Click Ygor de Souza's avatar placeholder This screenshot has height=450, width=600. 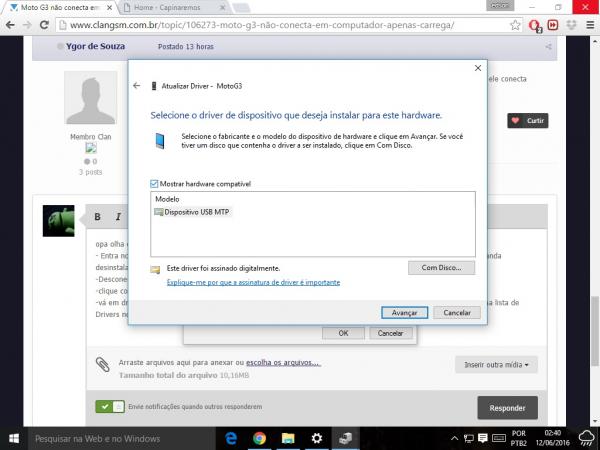tap(91, 98)
